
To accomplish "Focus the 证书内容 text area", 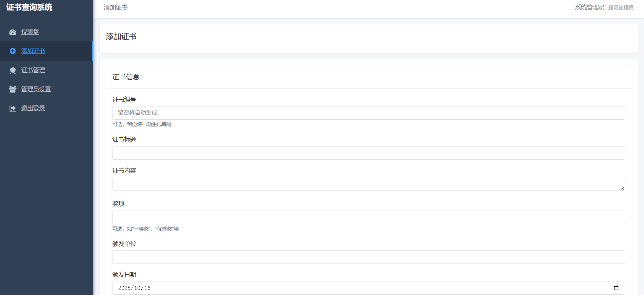I will [x=368, y=184].
